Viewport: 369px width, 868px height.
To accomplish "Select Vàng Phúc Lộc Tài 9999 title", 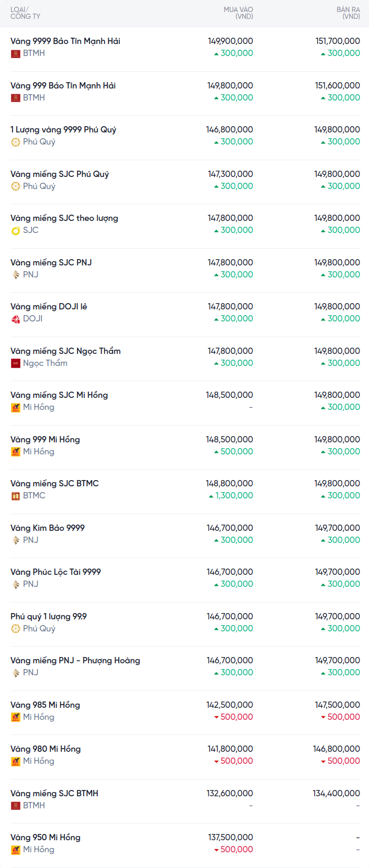I will click(55, 572).
